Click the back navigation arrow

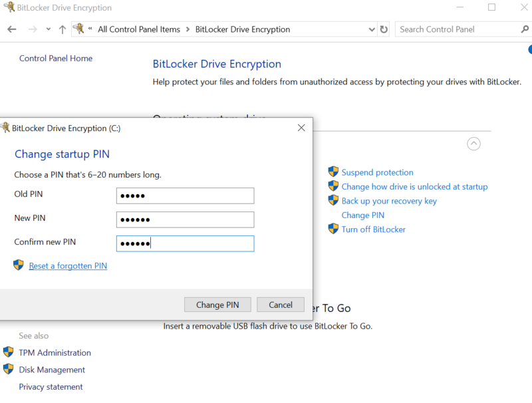(12, 29)
